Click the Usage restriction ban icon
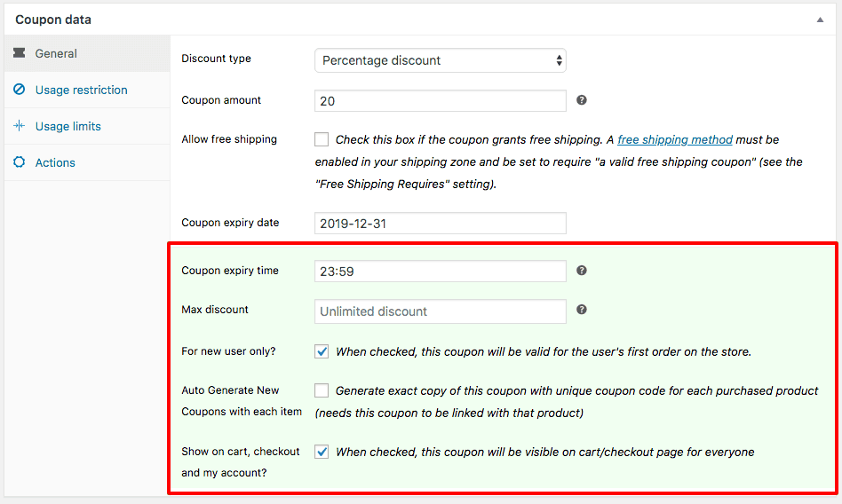The height and width of the screenshot is (504, 842). click(20, 89)
